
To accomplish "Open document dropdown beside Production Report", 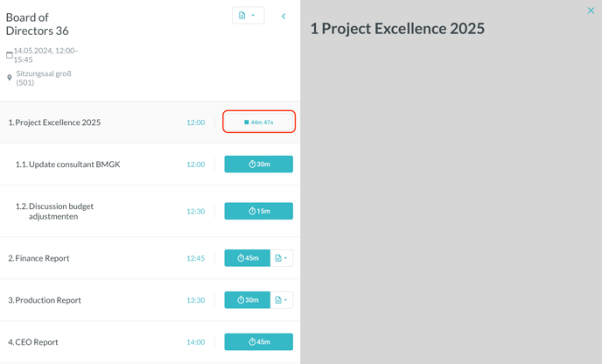I will coord(281,300).
